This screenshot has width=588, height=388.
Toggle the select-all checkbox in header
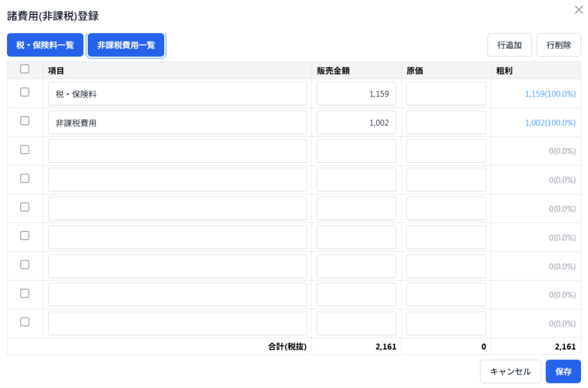tap(25, 69)
